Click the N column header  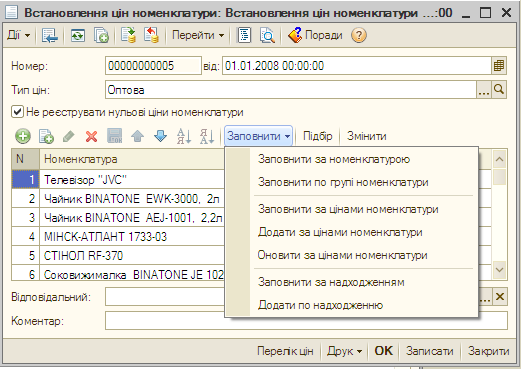tap(25, 159)
